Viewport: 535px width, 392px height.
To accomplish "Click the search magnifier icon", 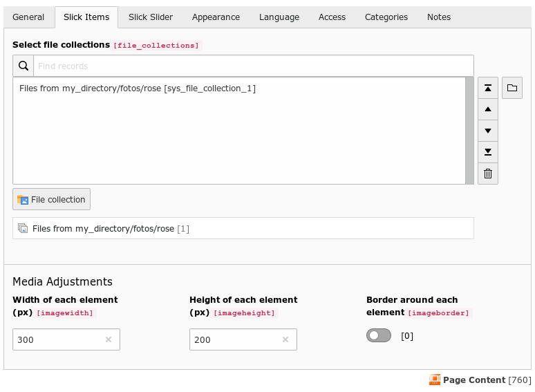I will 24,66.
